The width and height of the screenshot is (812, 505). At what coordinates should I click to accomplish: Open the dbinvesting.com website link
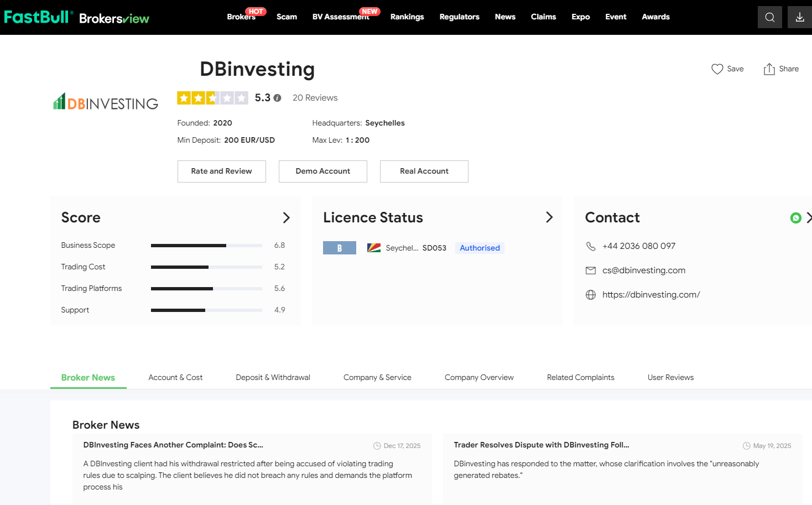pos(651,295)
